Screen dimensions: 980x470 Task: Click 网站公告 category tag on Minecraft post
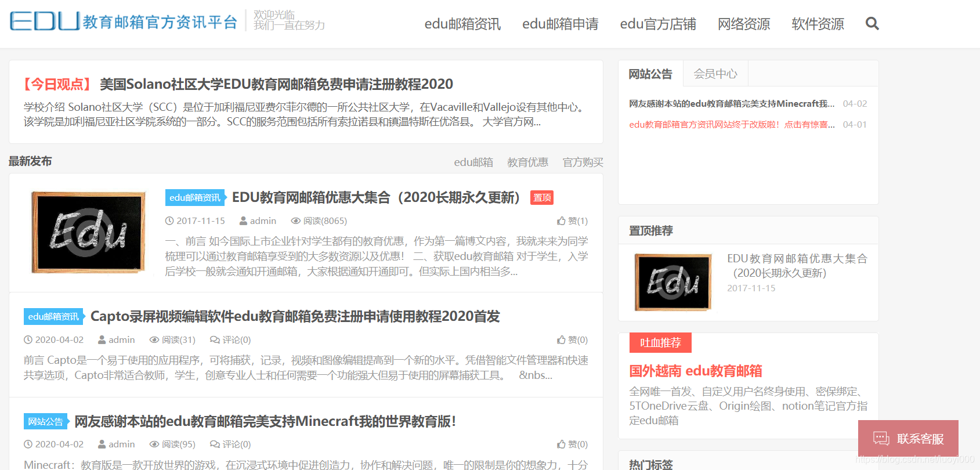coord(45,422)
